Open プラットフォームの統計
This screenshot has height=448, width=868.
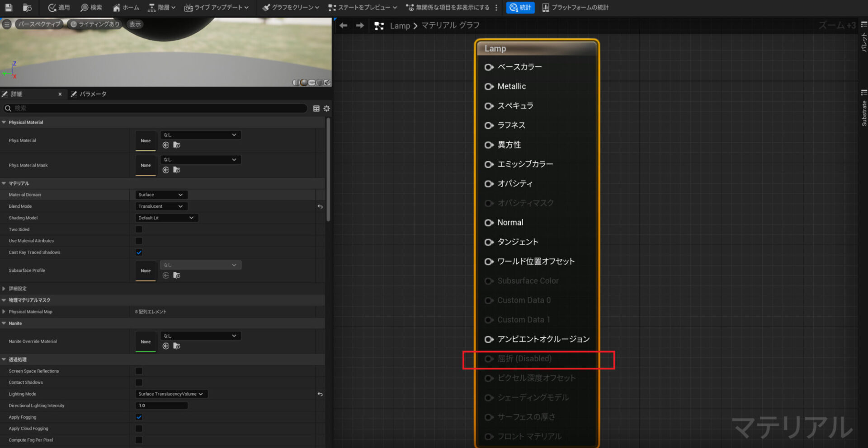575,7
